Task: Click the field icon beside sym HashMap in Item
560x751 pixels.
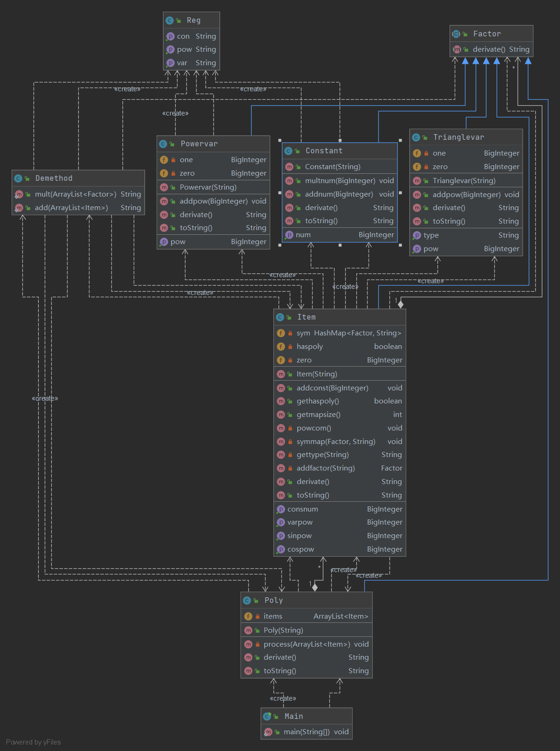Action: pos(280,333)
